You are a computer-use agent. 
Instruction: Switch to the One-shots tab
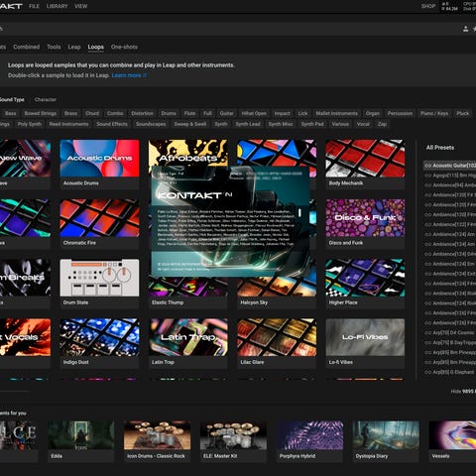pos(124,47)
